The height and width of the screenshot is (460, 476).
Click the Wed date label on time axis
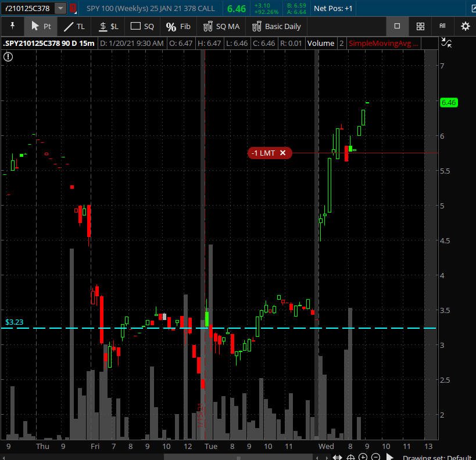click(x=326, y=446)
